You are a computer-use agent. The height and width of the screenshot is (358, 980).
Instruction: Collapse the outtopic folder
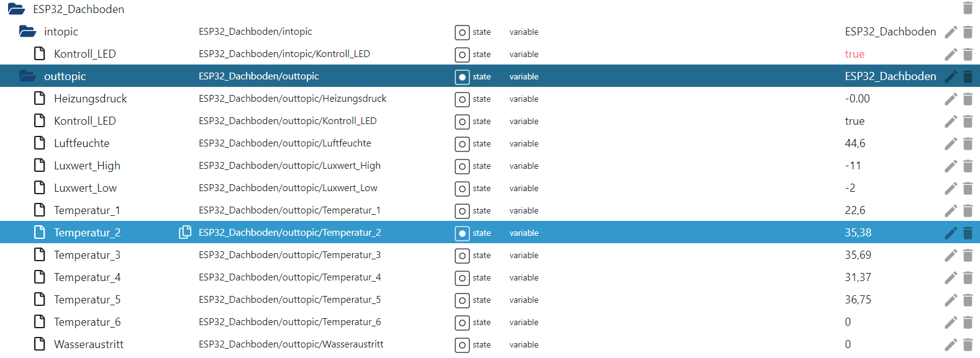(27, 76)
